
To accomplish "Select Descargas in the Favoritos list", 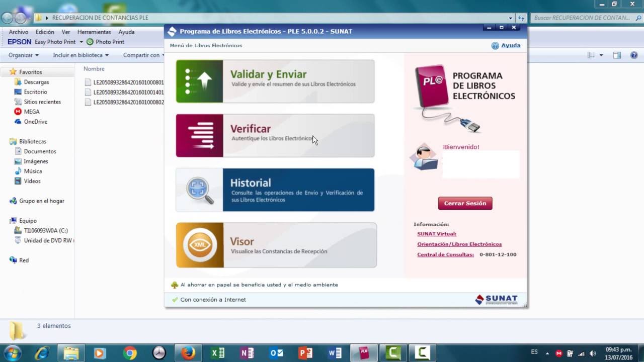I will [x=36, y=82].
